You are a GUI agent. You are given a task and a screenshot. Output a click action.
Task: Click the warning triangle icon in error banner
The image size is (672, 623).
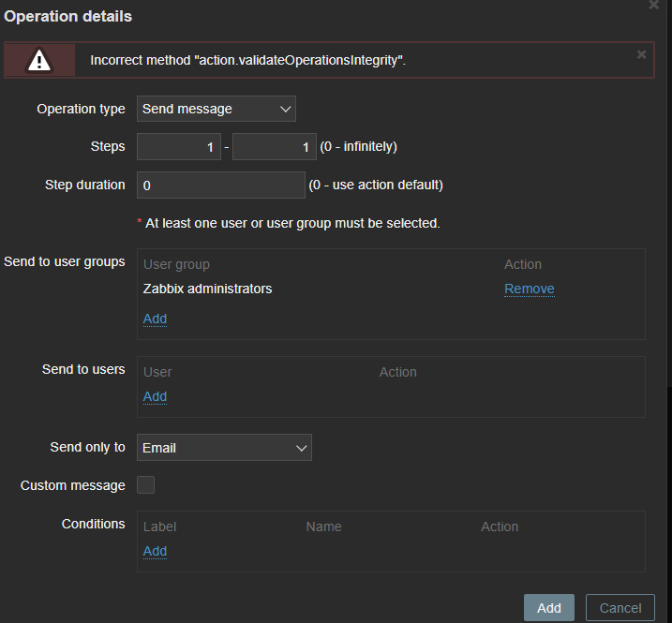coord(39,60)
